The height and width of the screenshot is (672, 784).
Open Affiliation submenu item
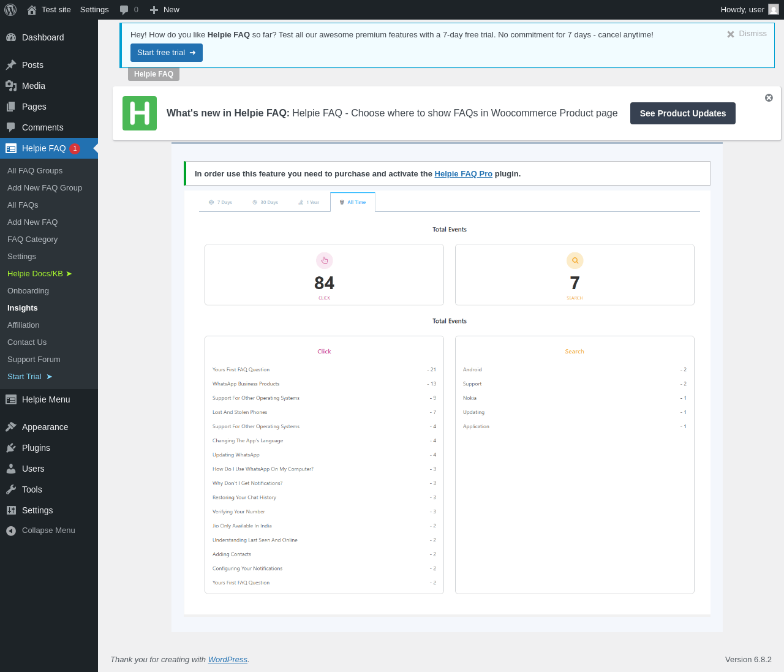tap(23, 325)
